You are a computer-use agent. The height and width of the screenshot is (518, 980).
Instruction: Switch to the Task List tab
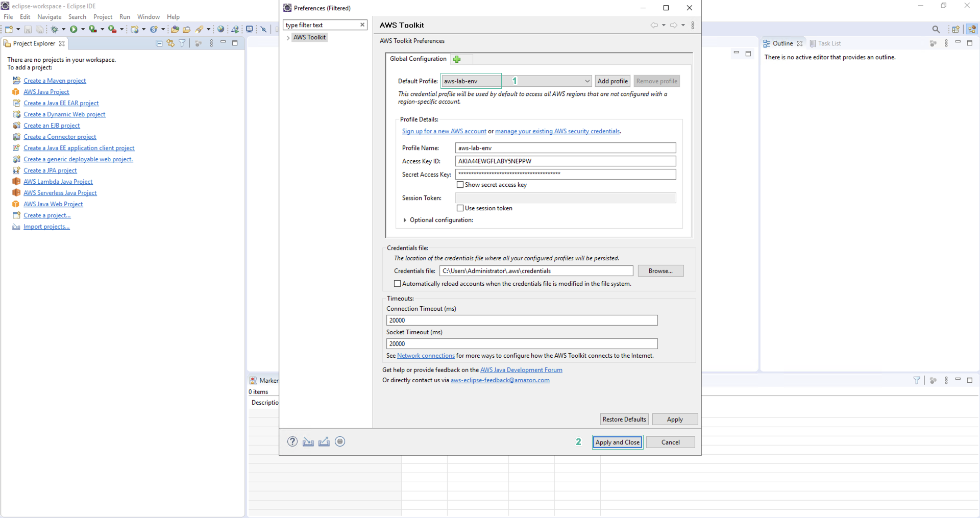825,43
